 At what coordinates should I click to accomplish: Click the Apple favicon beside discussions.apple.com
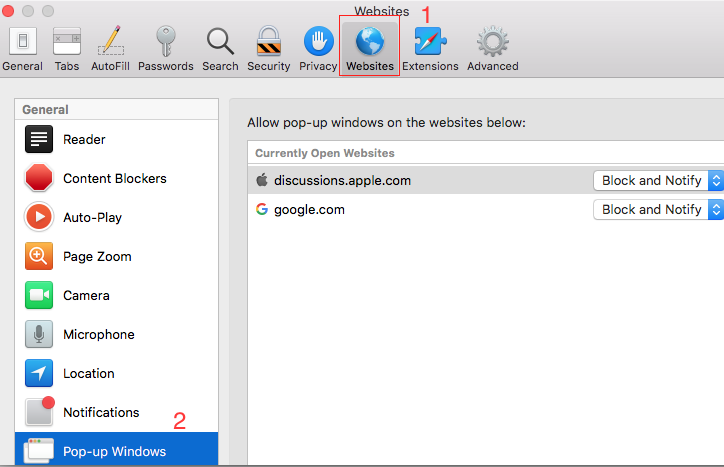(262, 180)
